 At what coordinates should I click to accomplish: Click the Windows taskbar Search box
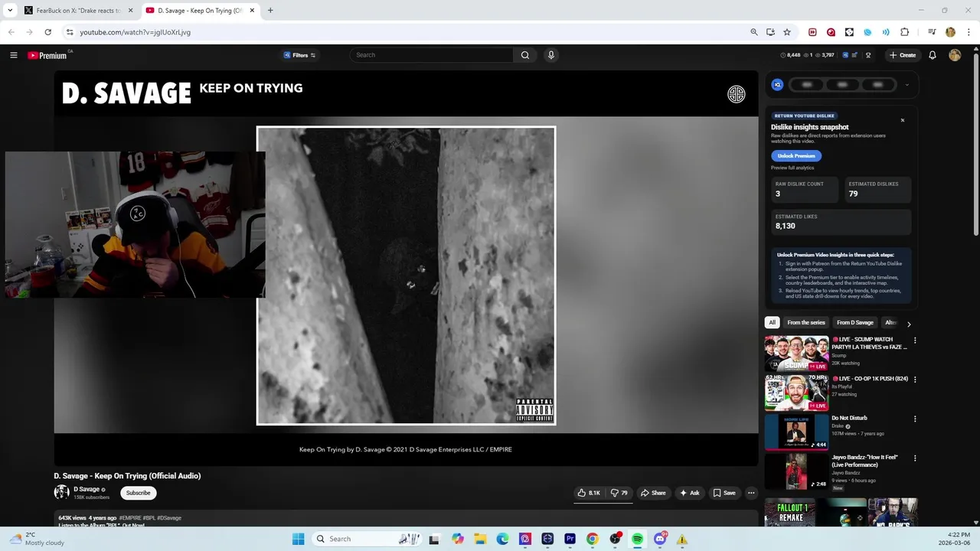(367, 539)
